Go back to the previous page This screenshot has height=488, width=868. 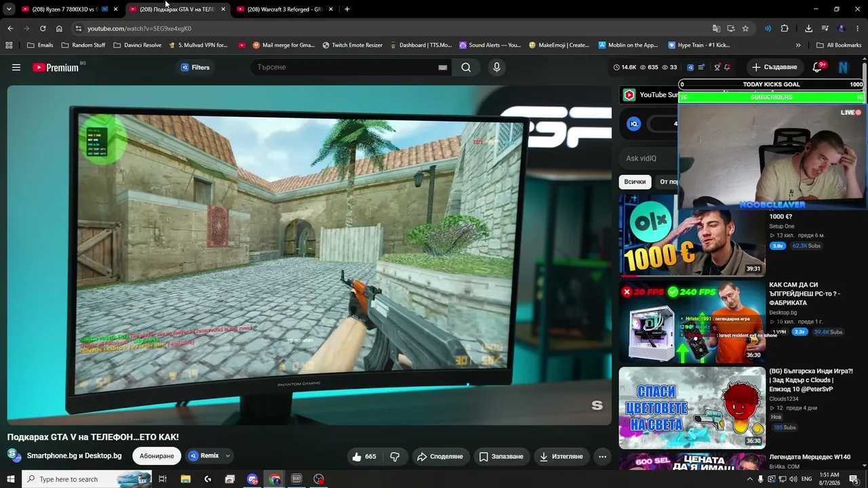pos(10,28)
